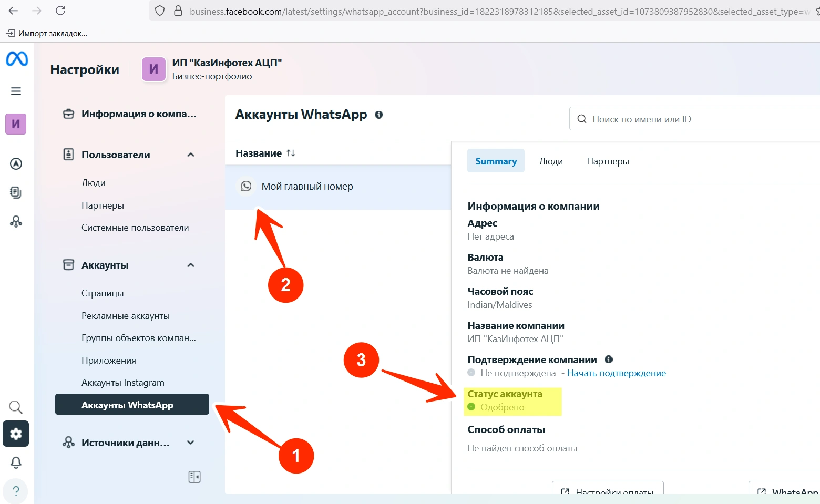Open Страницы under Аккаунты
Viewport: 820px width, 504px height.
[102, 293]
